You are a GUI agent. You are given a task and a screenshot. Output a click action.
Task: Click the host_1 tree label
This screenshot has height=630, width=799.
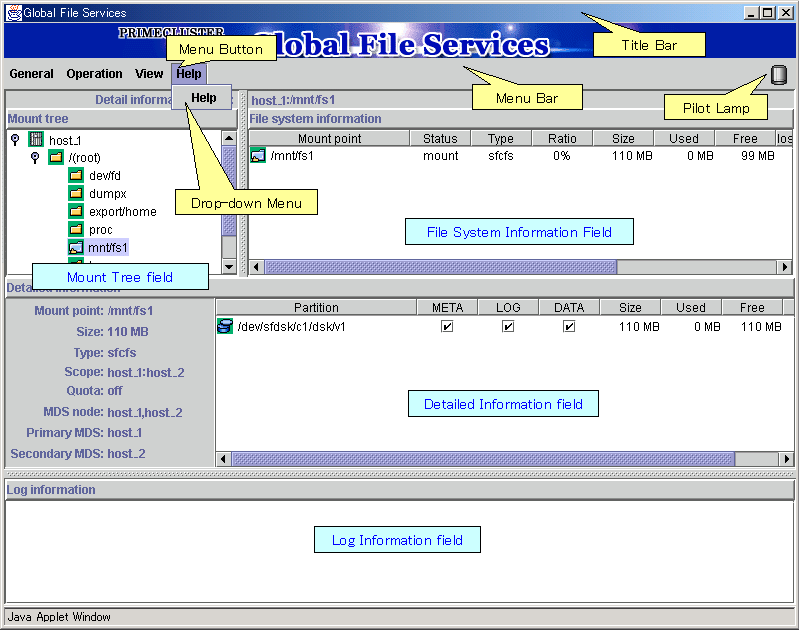tap(65, 140)
